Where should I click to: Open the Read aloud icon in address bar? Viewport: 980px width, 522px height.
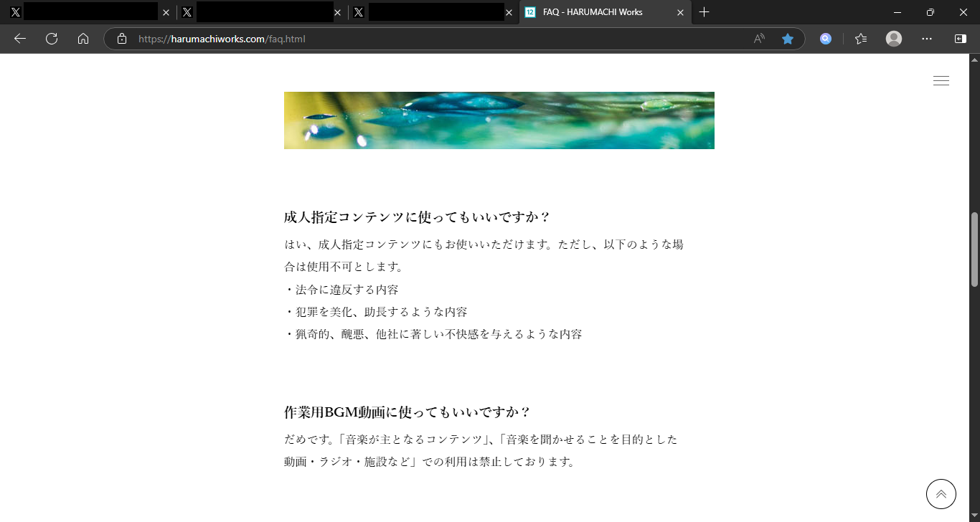759,39
